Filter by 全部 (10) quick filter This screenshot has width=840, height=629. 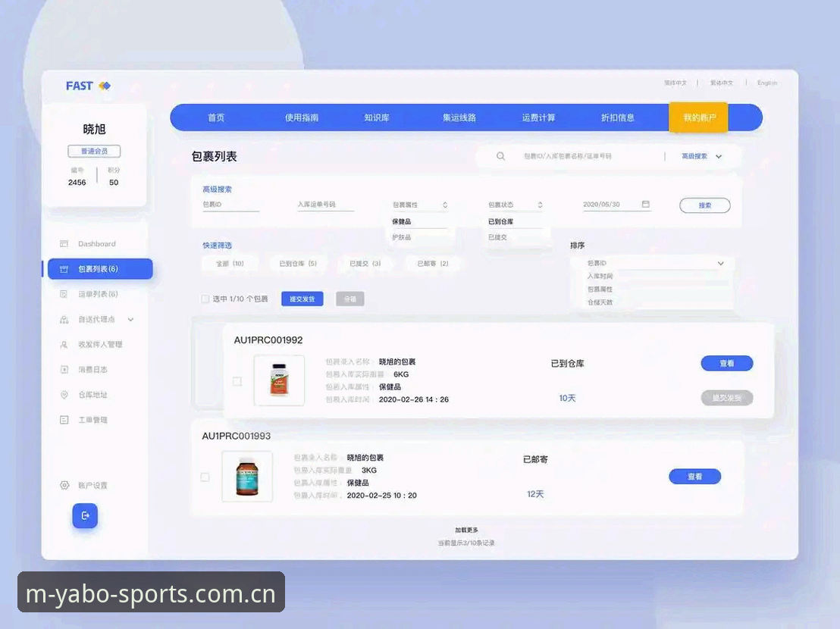pos(230,264)
